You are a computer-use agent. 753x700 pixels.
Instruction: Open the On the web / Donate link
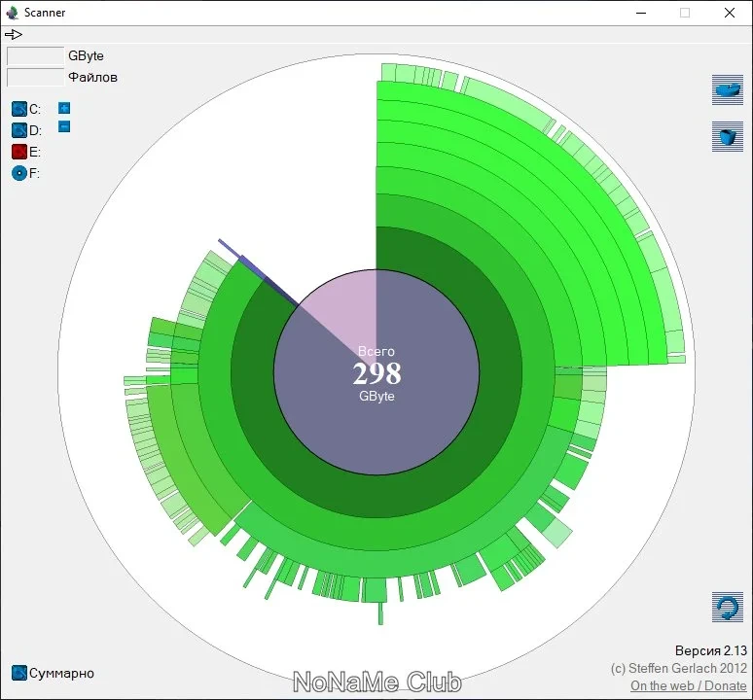(x=688, y=685)
